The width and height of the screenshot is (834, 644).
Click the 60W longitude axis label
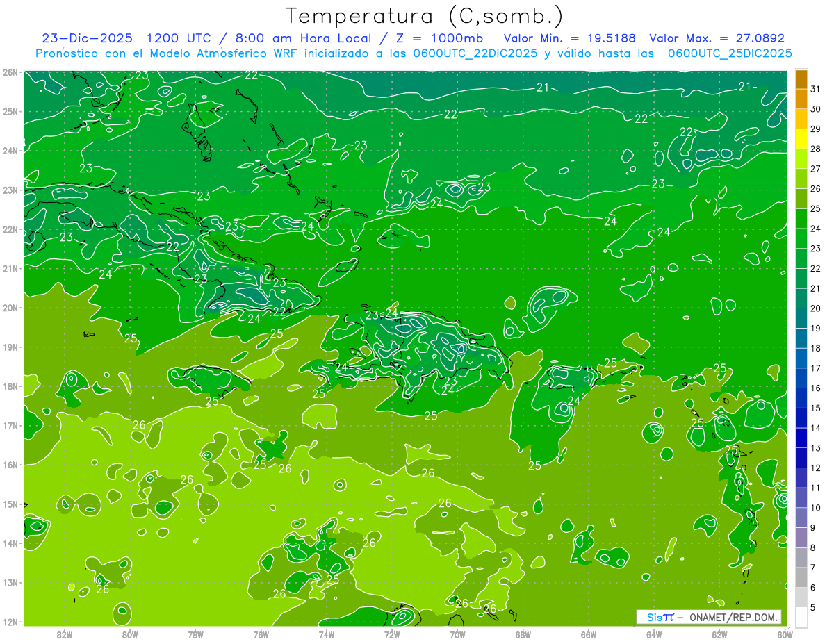(785, 634)
